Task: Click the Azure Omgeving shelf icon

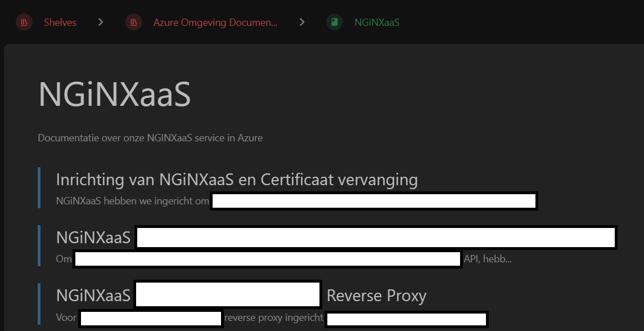Action: [134, 22]
